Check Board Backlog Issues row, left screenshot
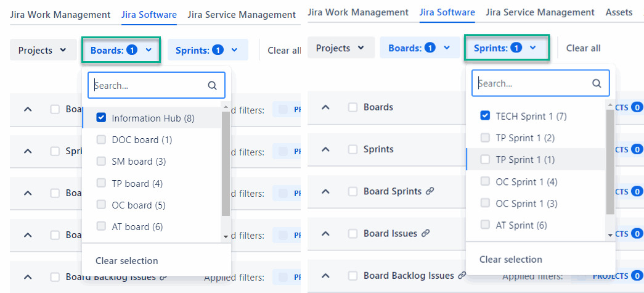The width and height of the screenshot is (644, 293). (55, 278)
